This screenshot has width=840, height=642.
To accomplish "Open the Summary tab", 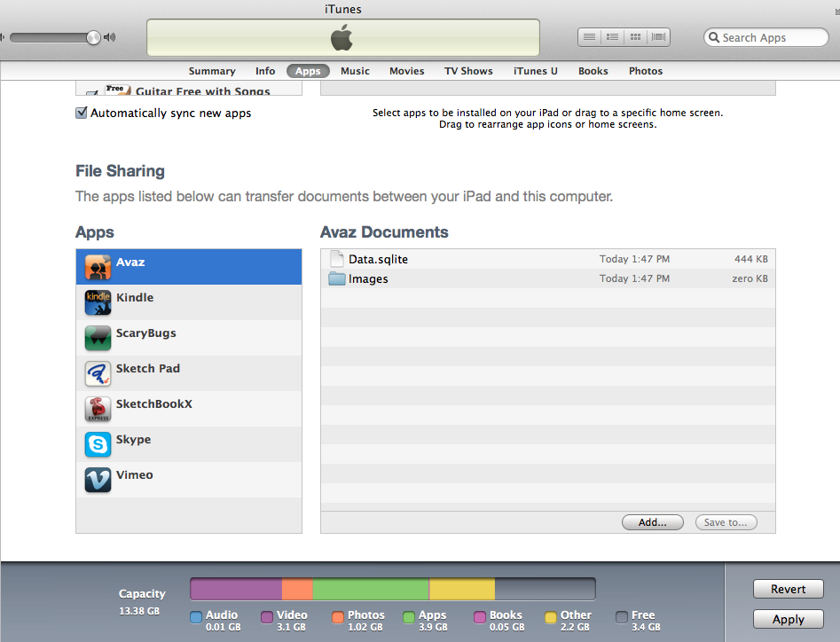I will [212, 71].
